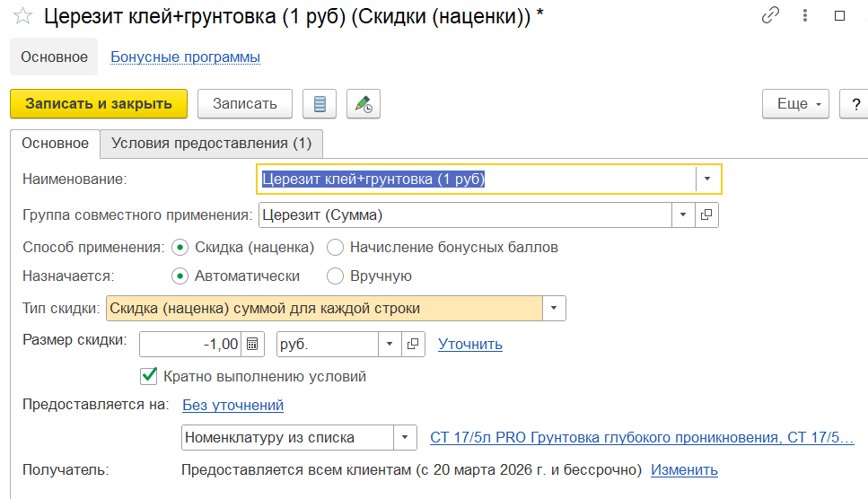Select the Начисление бонусных баллов radio
Image resolution: width=868 pixels, height=499 pixels.
[x=336, y=247]
